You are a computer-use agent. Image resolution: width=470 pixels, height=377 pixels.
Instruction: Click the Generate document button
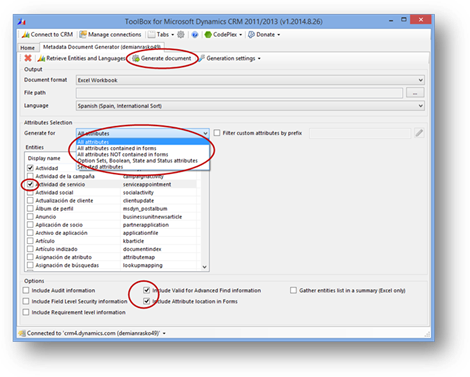click(x=162, y=58)
